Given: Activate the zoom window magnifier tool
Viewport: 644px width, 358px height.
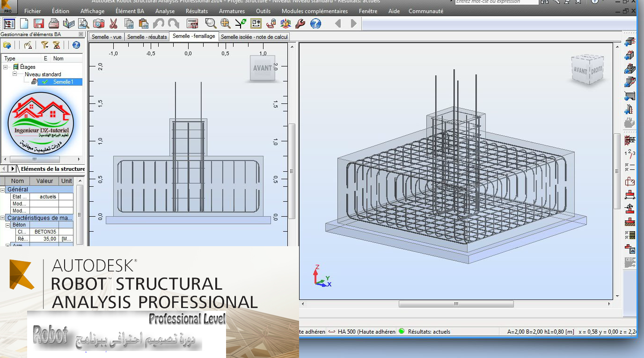Looking at the screenshot, I should (211, 23).
